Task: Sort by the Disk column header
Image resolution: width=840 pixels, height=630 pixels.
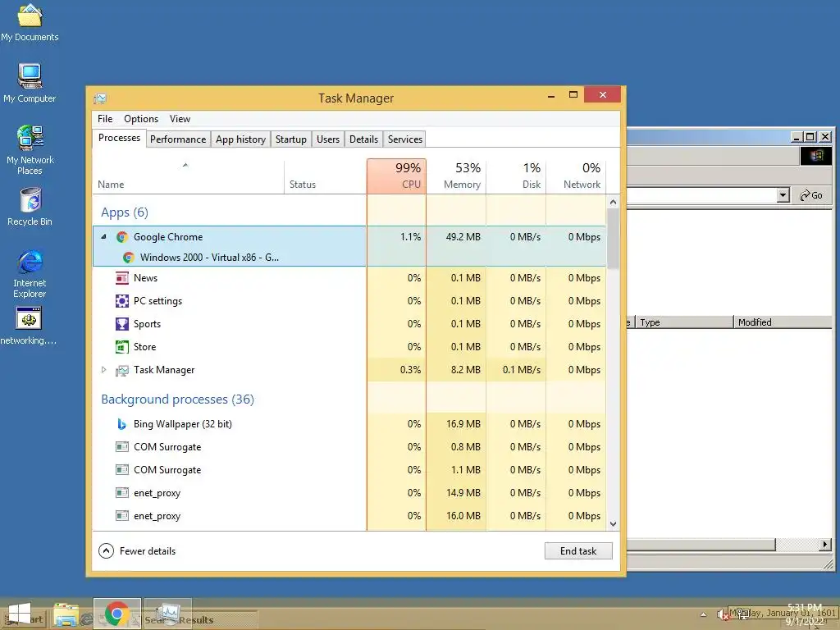Action: click(517, 176)
